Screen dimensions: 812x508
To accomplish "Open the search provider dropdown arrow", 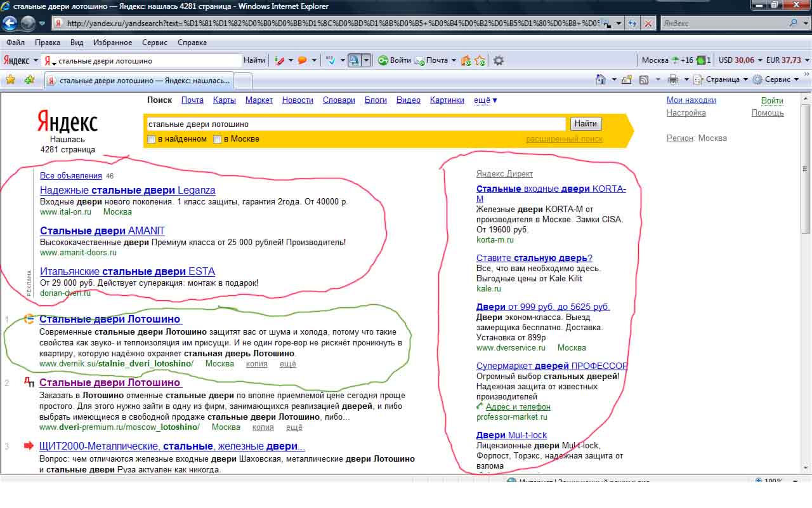I will click(804, 23).
